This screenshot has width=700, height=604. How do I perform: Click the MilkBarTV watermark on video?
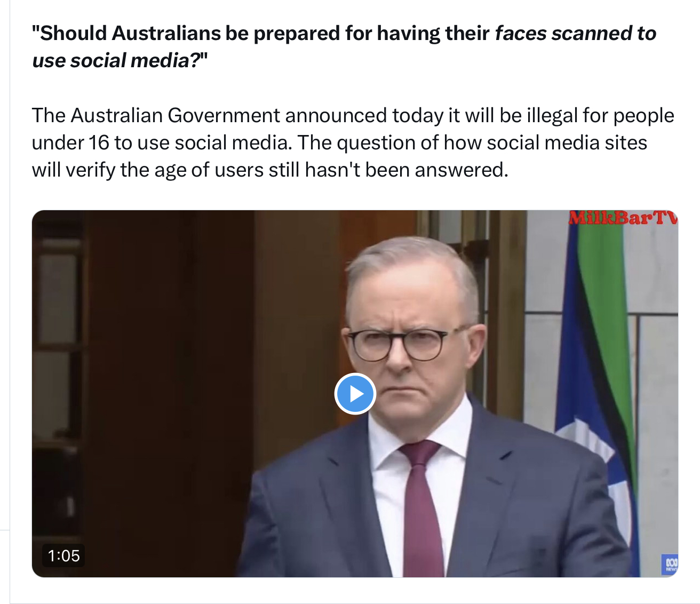pos(623,218)
